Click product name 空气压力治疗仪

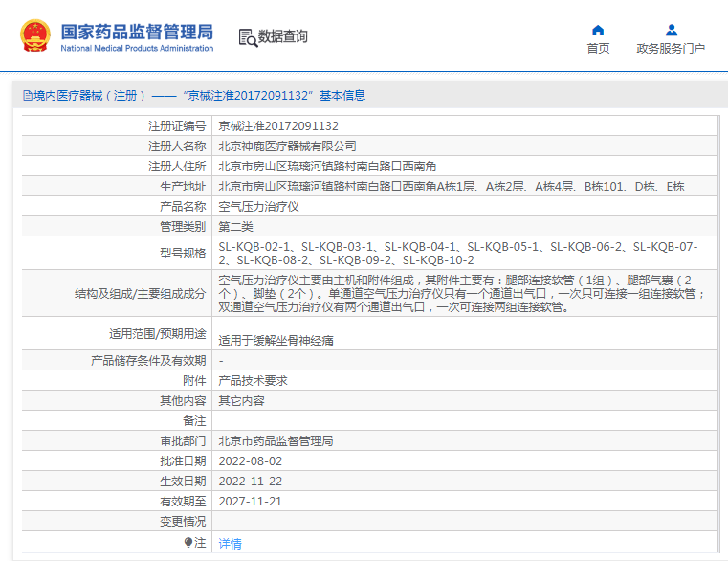click(258, 207)
